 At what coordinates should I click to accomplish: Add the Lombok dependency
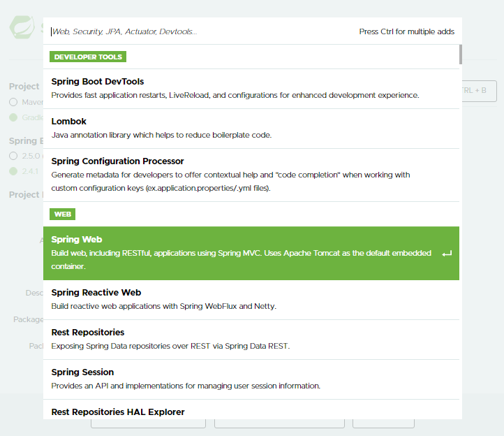pyautogui.click(x=251, y=129)
